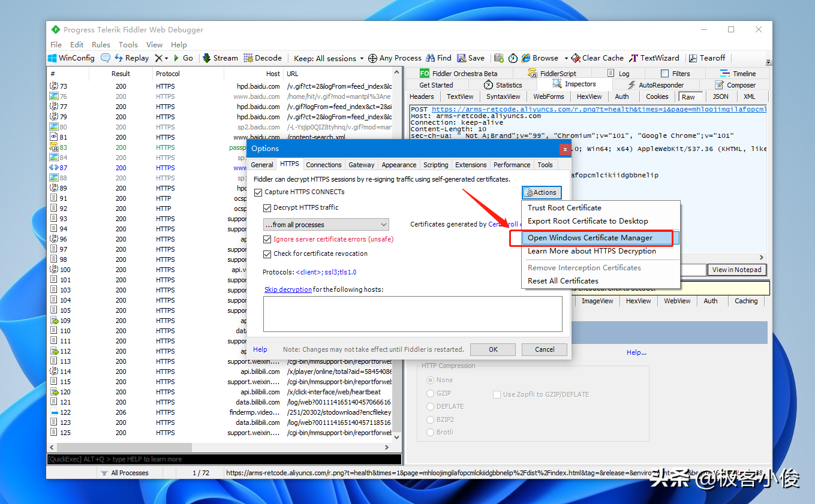Select the Brotli compression radio button
The height and width of the screenshot is (504, 815).
[x=430, y=433]
